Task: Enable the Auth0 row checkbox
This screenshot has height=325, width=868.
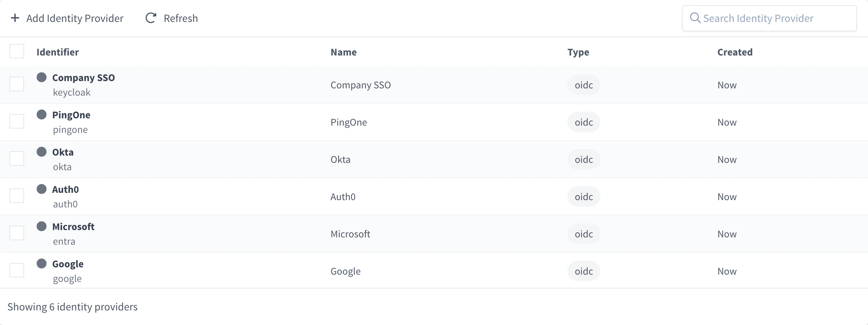Action: (17, 196)
